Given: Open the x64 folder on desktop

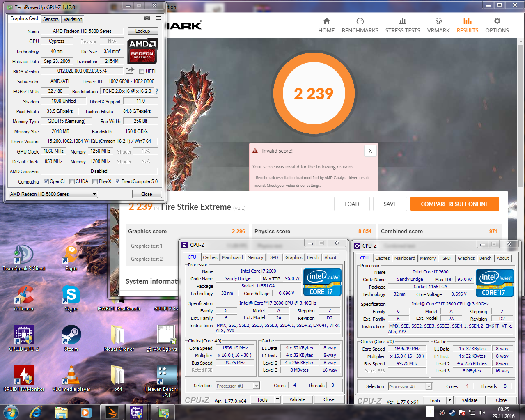Looking at the screenshot, I should pyautogui.click(x=118, y=379).
